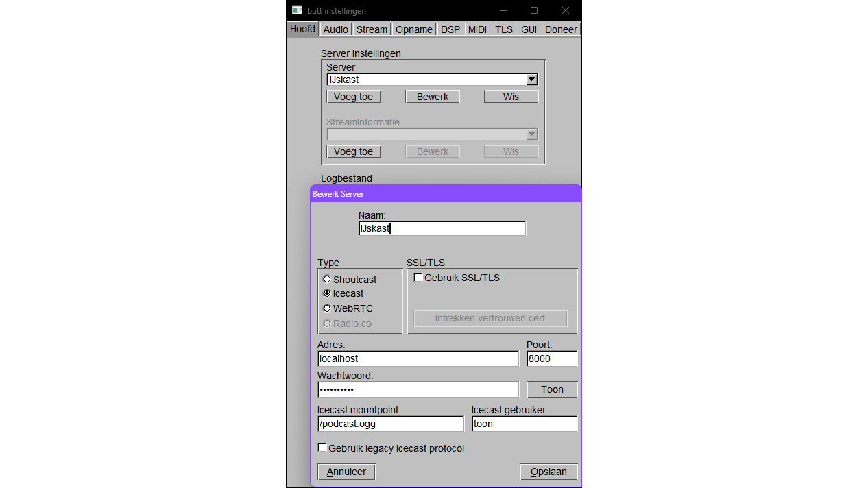Maximize the butt instellingen window
Screen dimensions: 868x488
tap(534, 10)
